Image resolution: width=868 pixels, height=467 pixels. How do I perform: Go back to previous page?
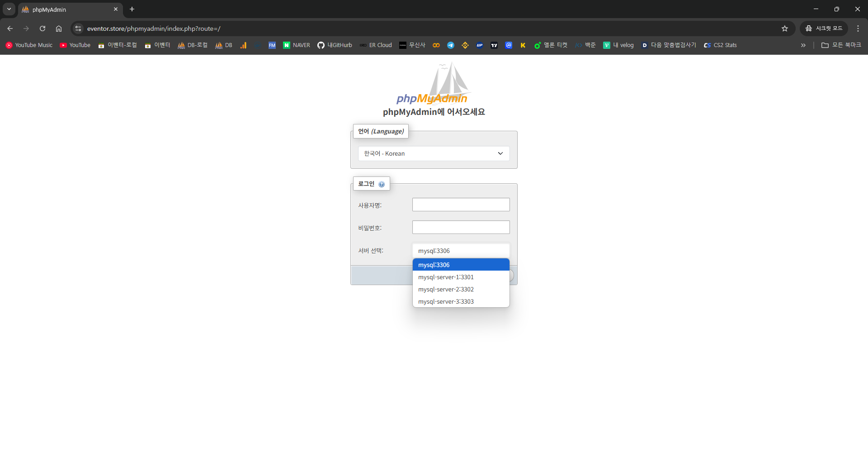(10, 29)
